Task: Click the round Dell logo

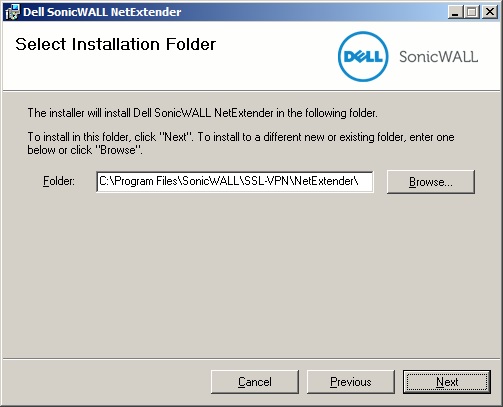Action: (x=363, y=56)
